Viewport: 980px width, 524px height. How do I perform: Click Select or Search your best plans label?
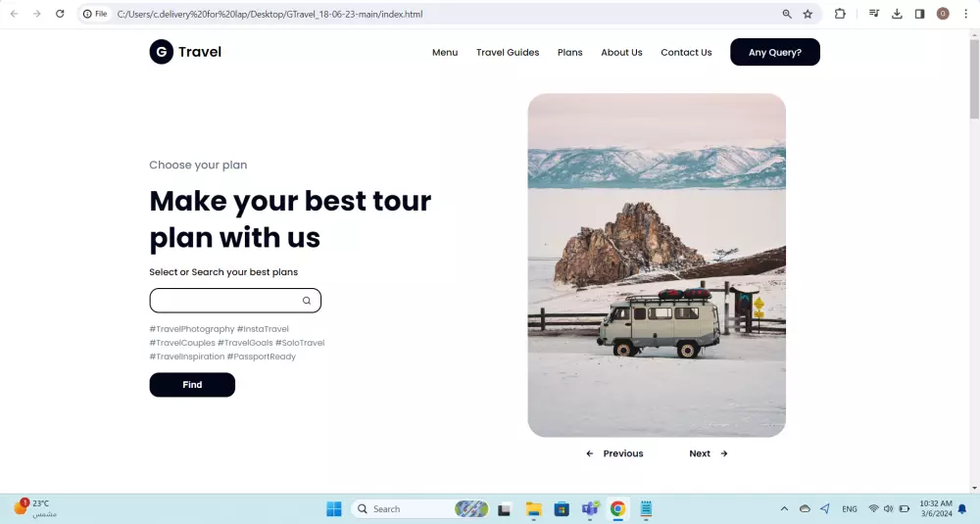(223, 271)
